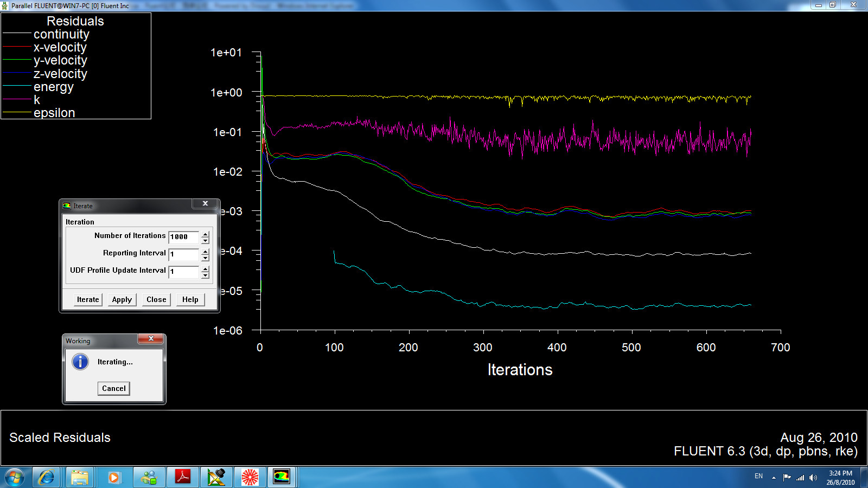Viewport: 868px width, 488px height.
Task: Click the red starburst taskbar icon
Action: coord(250,477)
